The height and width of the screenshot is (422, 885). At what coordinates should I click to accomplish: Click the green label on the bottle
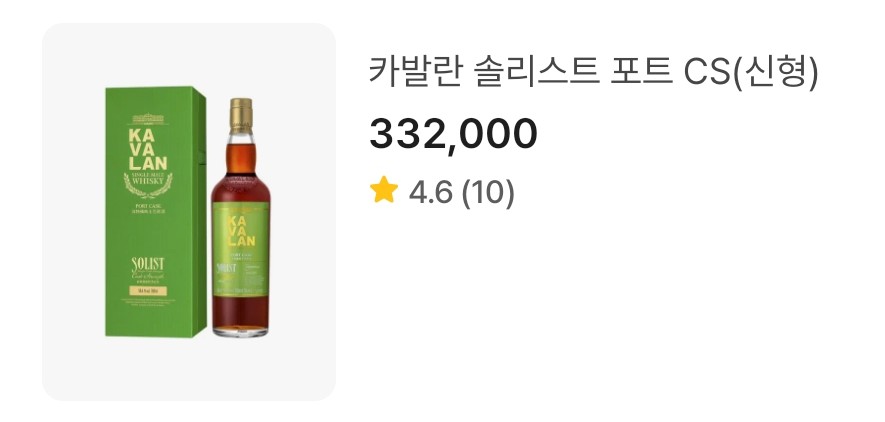pos(241,251)
